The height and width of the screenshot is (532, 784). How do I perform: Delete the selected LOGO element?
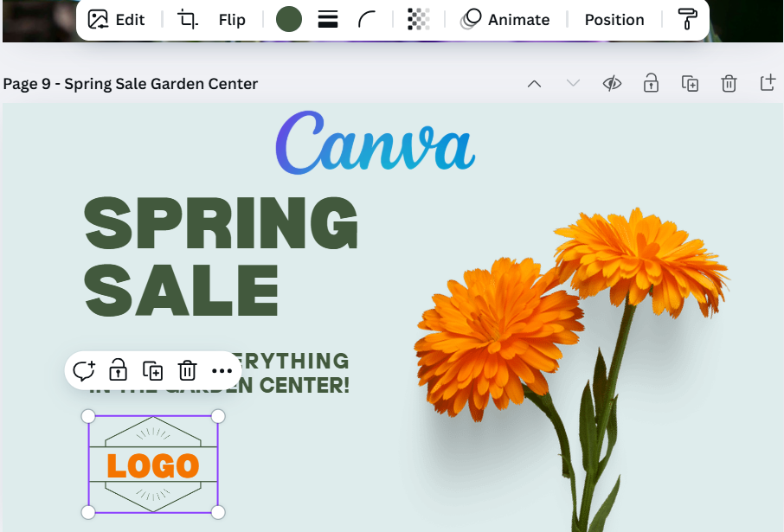tap(187, 370)
